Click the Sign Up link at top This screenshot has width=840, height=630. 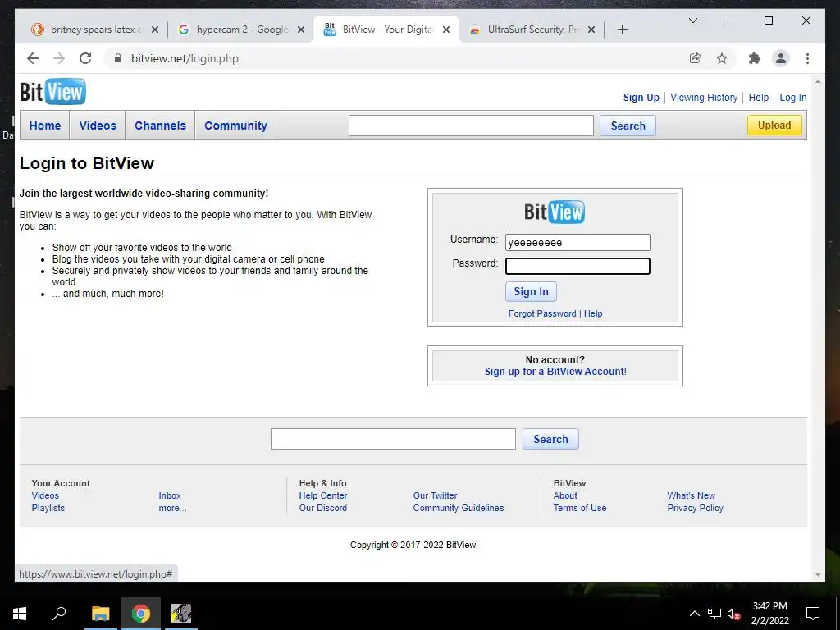click(641, 98)
